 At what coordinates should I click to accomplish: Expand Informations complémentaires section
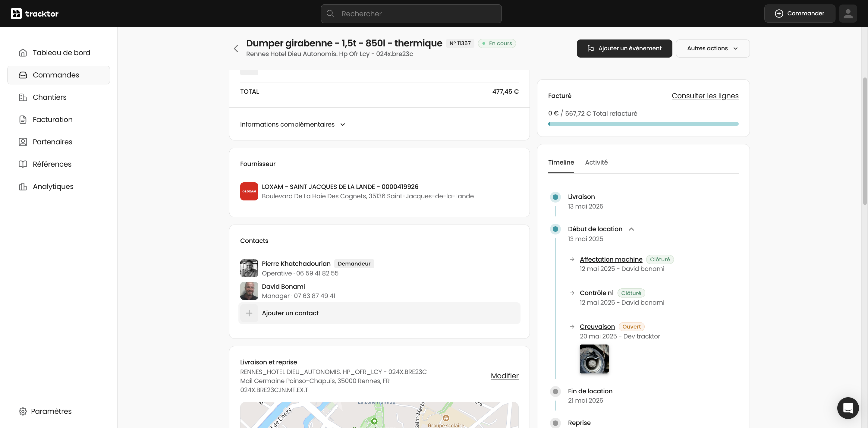pyautogui.click(x=293, y=124)
